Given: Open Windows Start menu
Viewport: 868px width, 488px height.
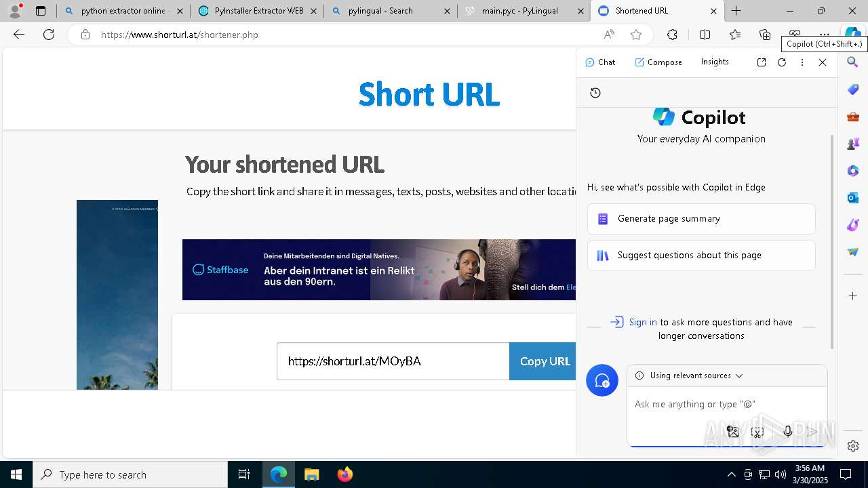Looking at the screenshot, I should coord(16,474).
